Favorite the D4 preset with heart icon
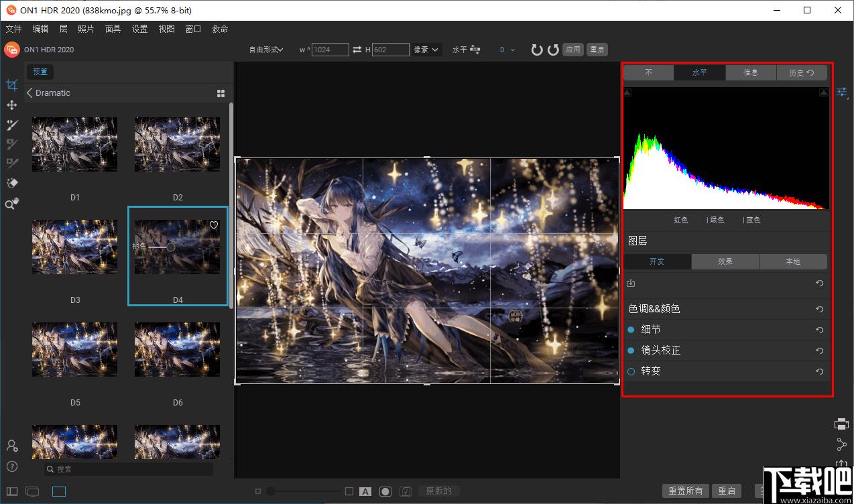Image resolution: width=854 pixels, height=504 pixels. (214, 225)
